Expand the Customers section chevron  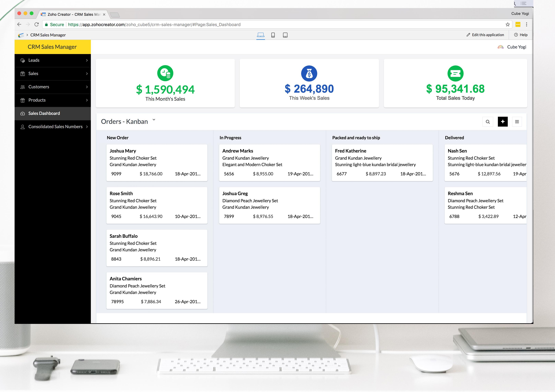pyautogui.click(x=87, y=87)
